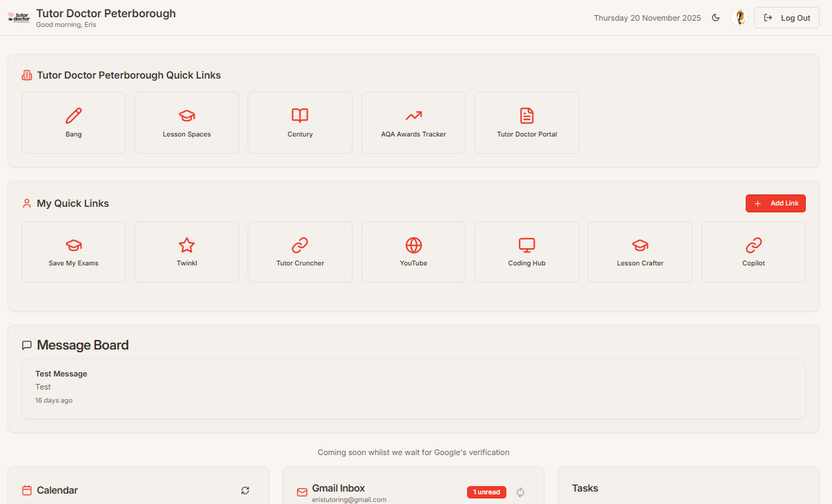Click the Log Out button
Image resolution: width=832 pixels, height=504 pixels.
[786, 17]
